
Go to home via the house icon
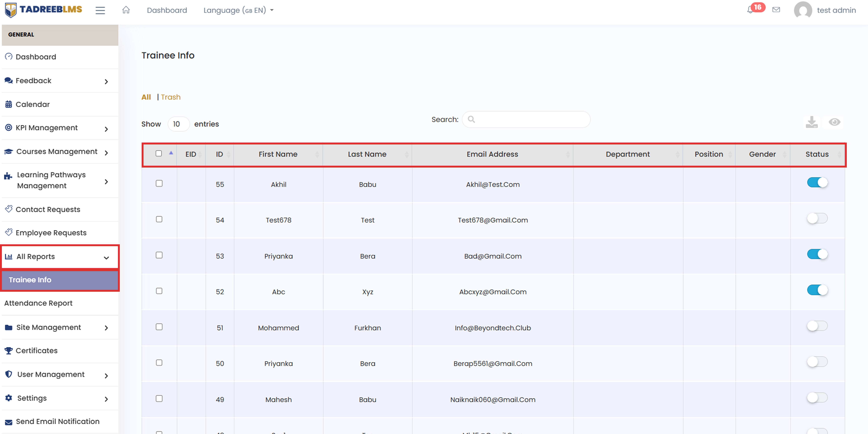126,10
